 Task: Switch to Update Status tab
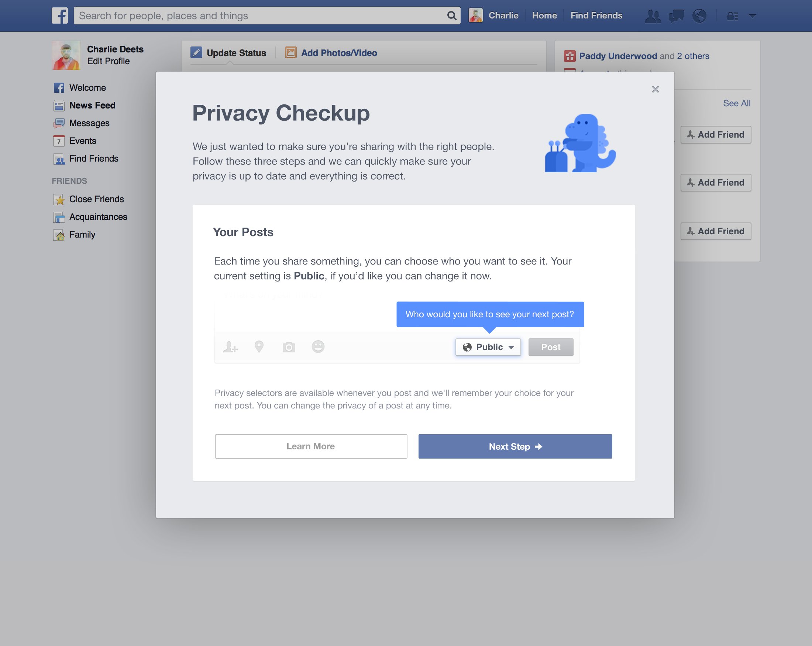[228, 53]
